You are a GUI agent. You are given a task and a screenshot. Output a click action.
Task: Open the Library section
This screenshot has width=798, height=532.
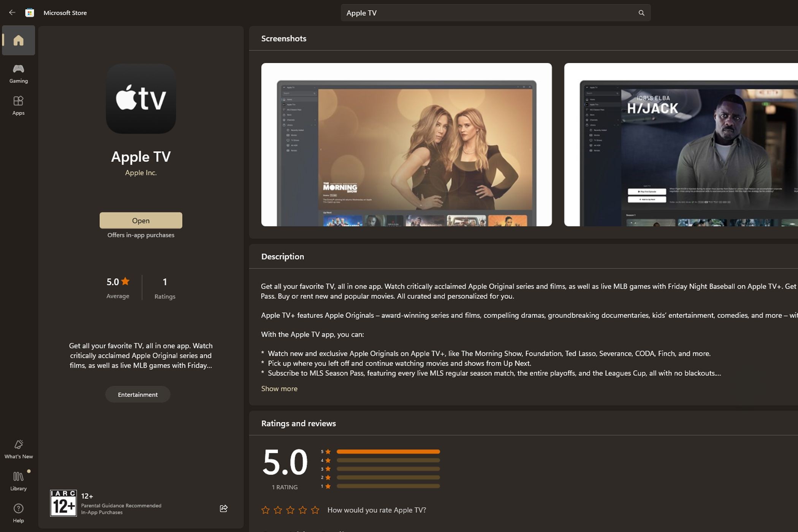[x=18, y=481]
